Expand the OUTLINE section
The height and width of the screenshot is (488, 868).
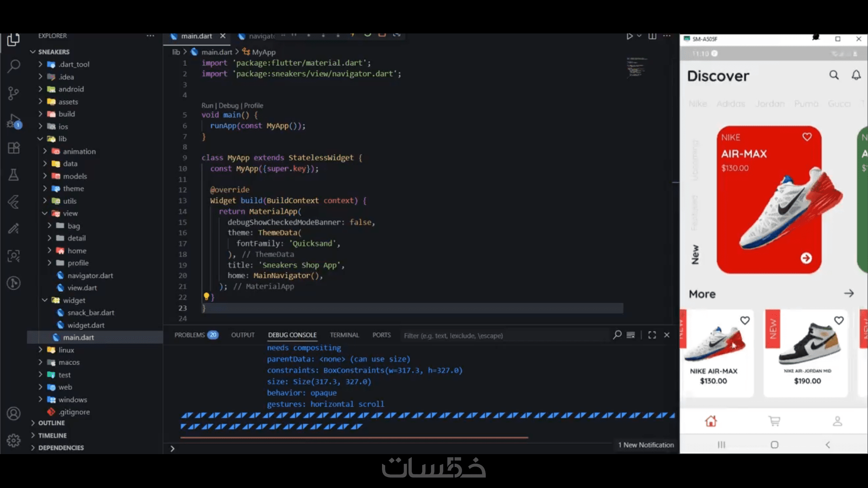click(51, 423)
